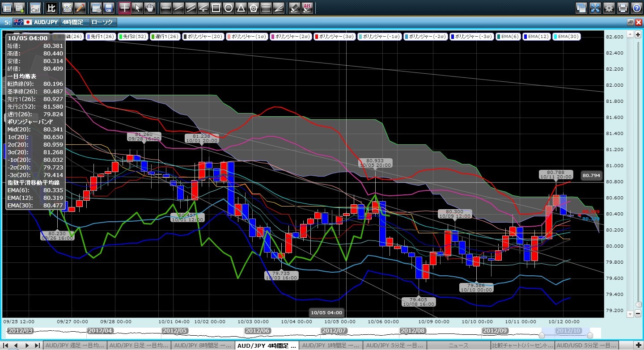Click the erase ALL drawings icon
Viewport: 644px width, 350px height.
tap(307, 8)
